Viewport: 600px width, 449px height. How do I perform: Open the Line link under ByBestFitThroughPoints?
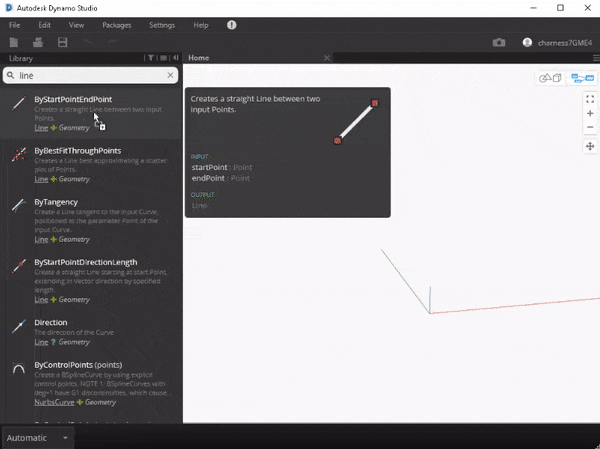[x=41, y=179]
